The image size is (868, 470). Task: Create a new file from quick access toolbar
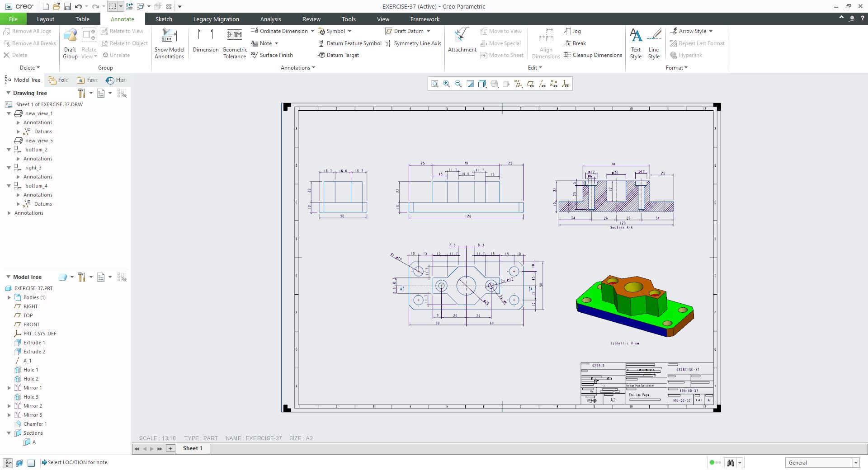point(46,6)
